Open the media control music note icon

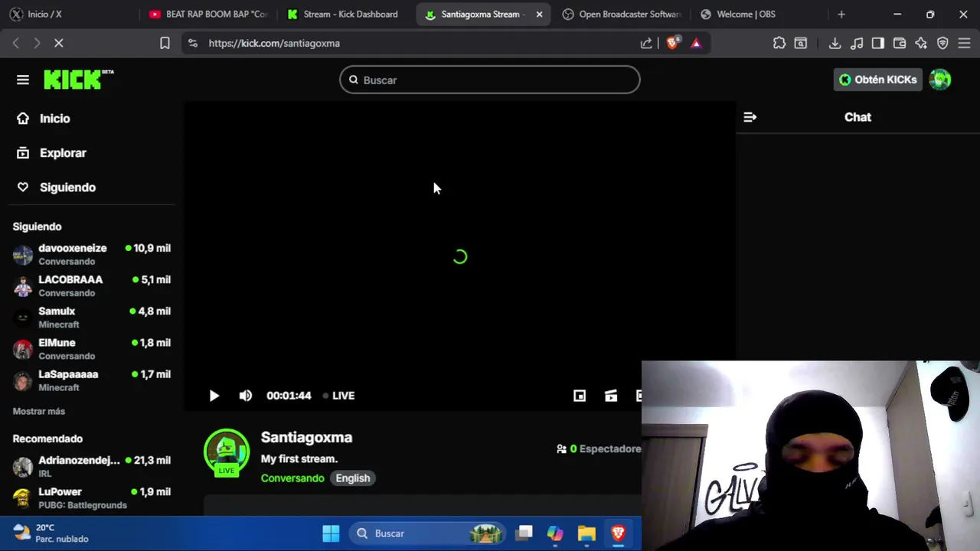857,44
